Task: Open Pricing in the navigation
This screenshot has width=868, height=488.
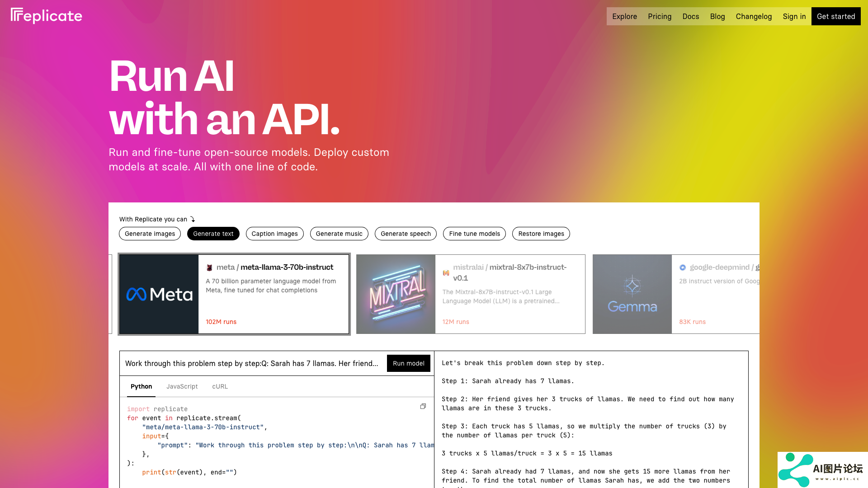Action: tap(660, 16)
